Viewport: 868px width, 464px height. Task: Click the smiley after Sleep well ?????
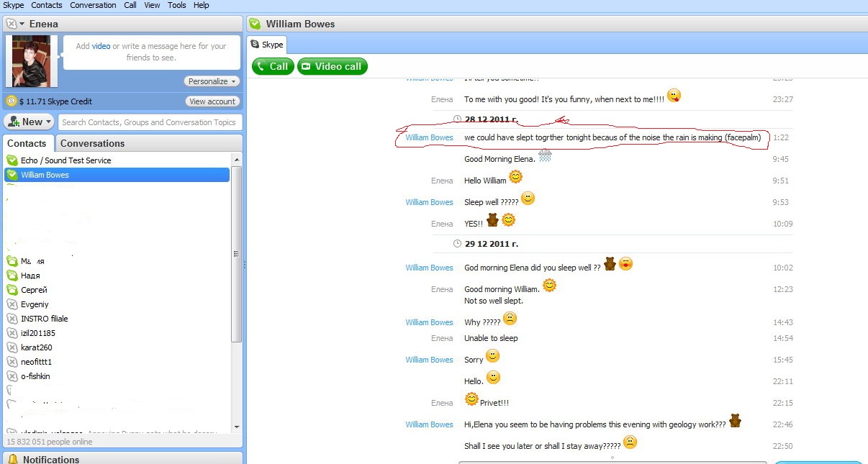point(528,199)
